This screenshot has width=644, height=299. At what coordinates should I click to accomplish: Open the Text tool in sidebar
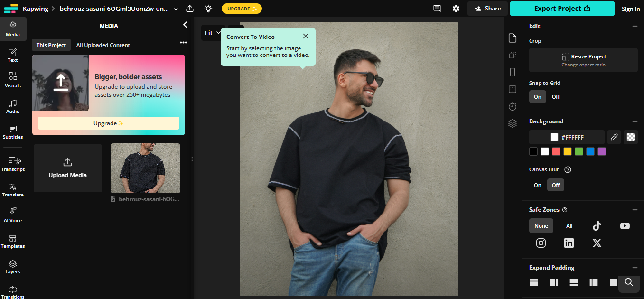(13, 55)
